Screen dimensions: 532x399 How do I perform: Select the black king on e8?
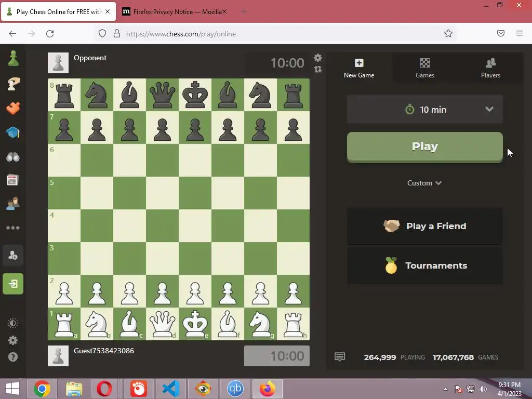coord(195,95)
